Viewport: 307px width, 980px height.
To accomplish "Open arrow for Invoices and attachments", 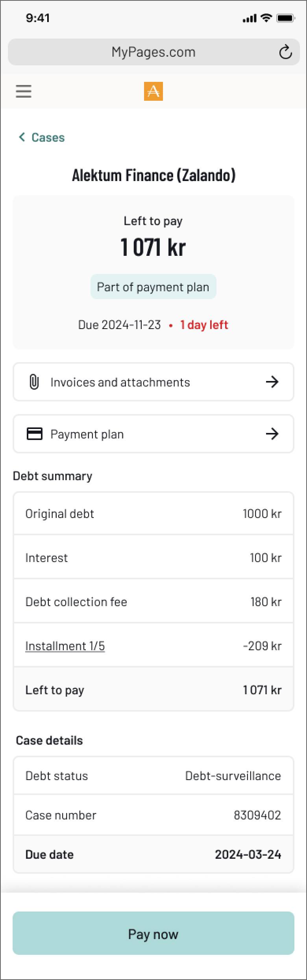I will tap(272, 382).
